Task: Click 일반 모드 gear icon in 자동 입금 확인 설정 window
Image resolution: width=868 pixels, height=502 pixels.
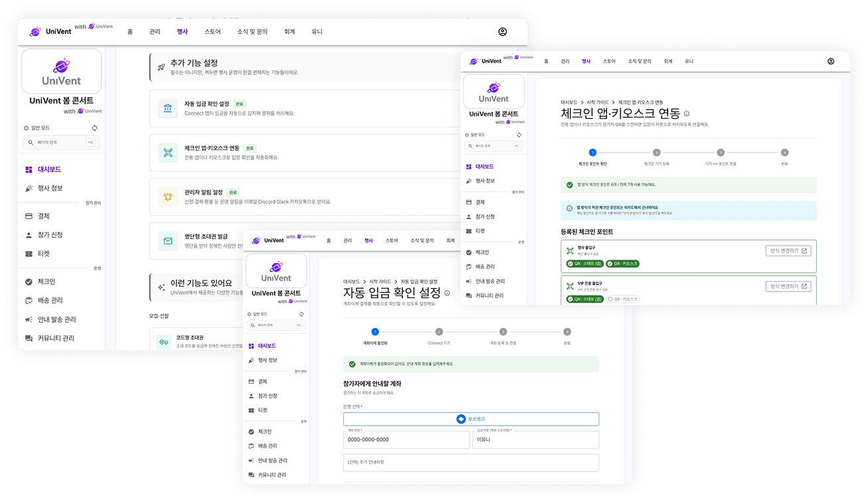Action: coord(250,314)
